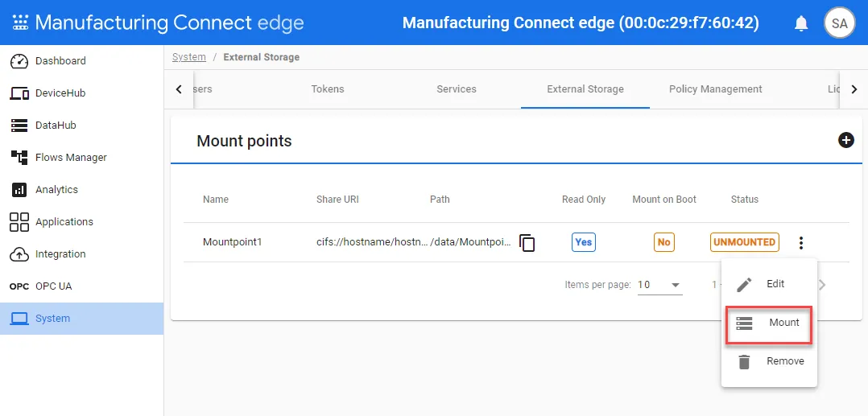Navigate to DataHub in the sidebar

click(82, 125)
